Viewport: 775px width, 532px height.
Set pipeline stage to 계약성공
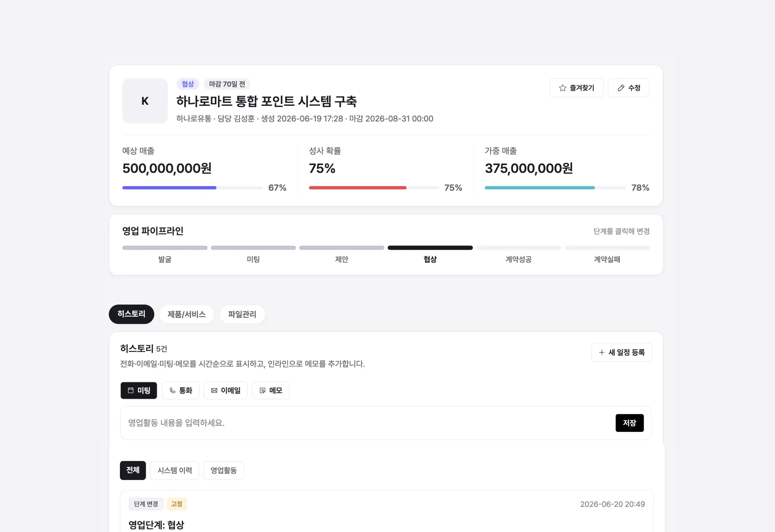coord(518,254)
